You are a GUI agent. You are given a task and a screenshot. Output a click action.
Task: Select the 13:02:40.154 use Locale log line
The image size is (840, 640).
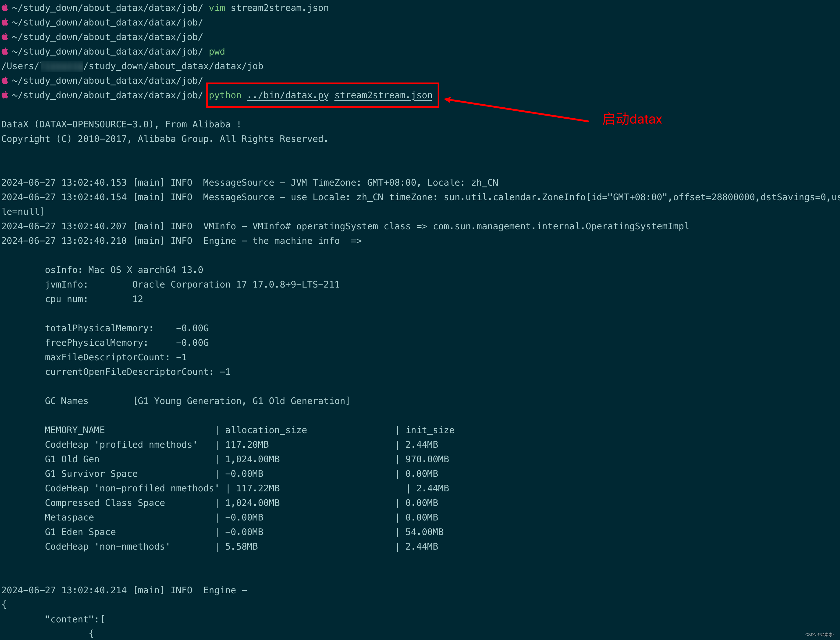[420, 197]
